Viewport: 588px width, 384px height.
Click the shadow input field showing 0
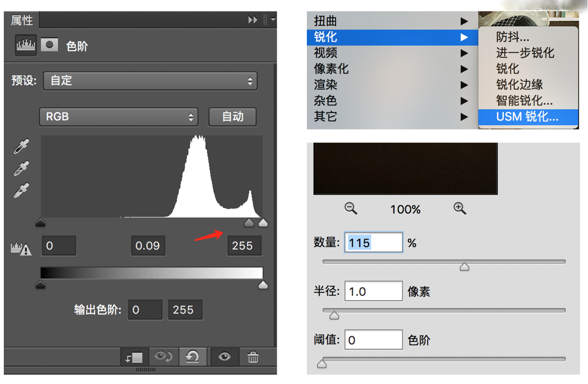(59, 246)
